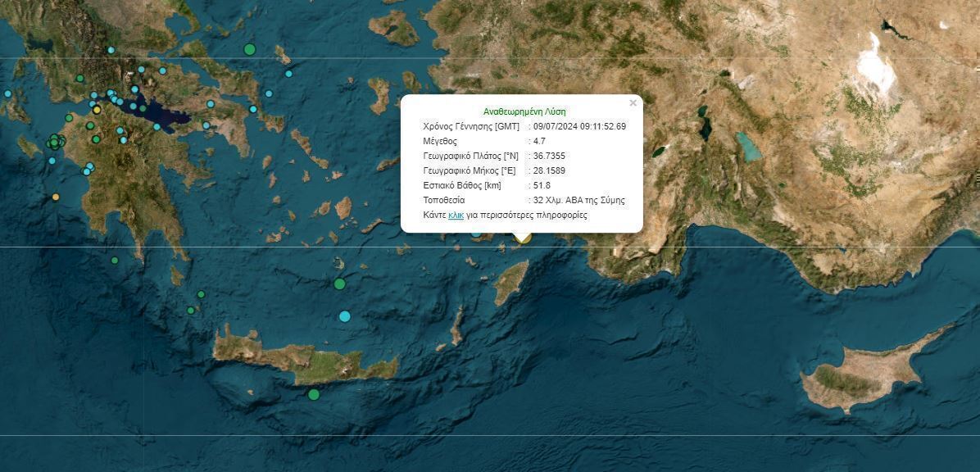980x472 pixels.
Task: Select the northernmost cyan marker in mainland Greece
Action: tap(111, 50)
